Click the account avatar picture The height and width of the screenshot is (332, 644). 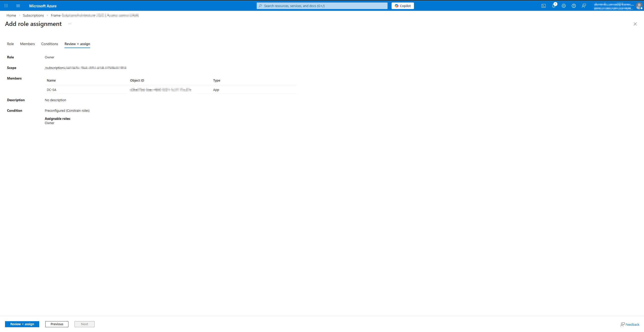click(x=639, y=6)
